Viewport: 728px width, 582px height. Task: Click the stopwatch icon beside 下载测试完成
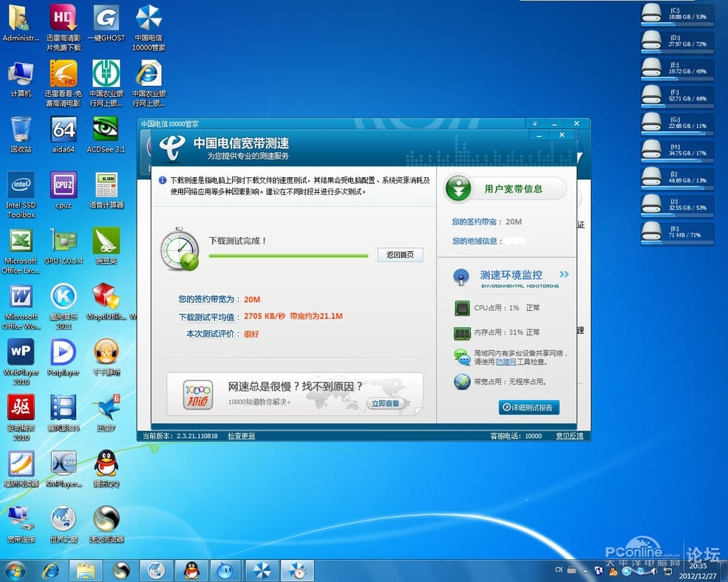(x=180, y=249)
